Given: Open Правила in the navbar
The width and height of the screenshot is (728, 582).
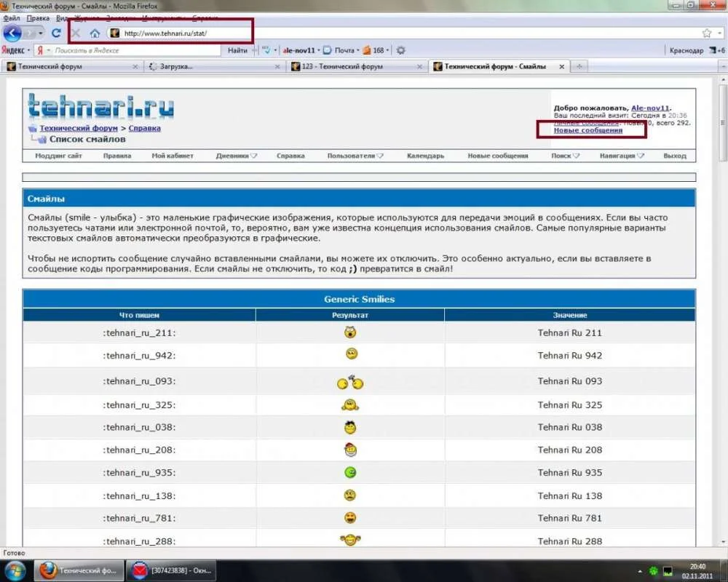Looking at the screenshot, I should pos(117,156).
